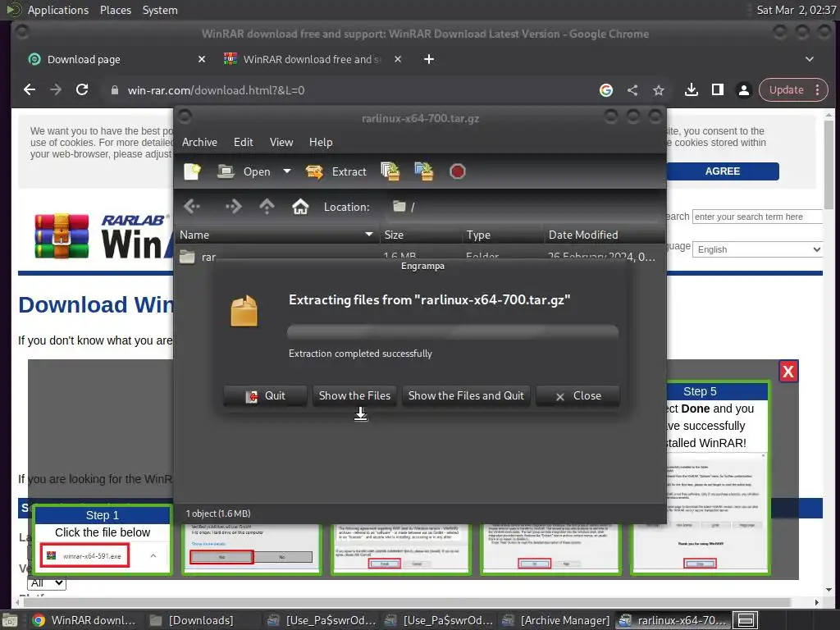Viewport: 840px width, 630px height.
Task: Open a new Chrome tab
Action: click(x=429, y=59)
